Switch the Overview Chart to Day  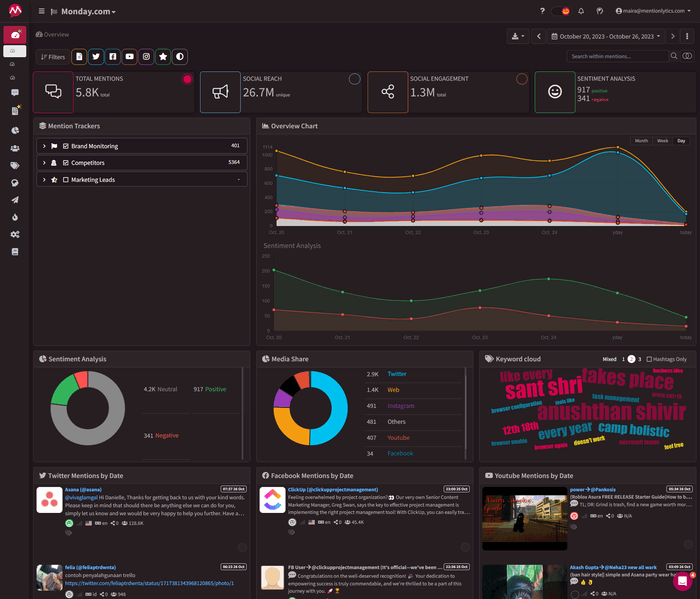click(681, 141)
